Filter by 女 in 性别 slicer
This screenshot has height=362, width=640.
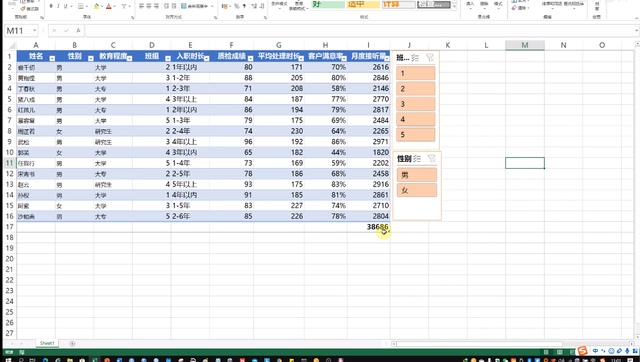point(417,190)
